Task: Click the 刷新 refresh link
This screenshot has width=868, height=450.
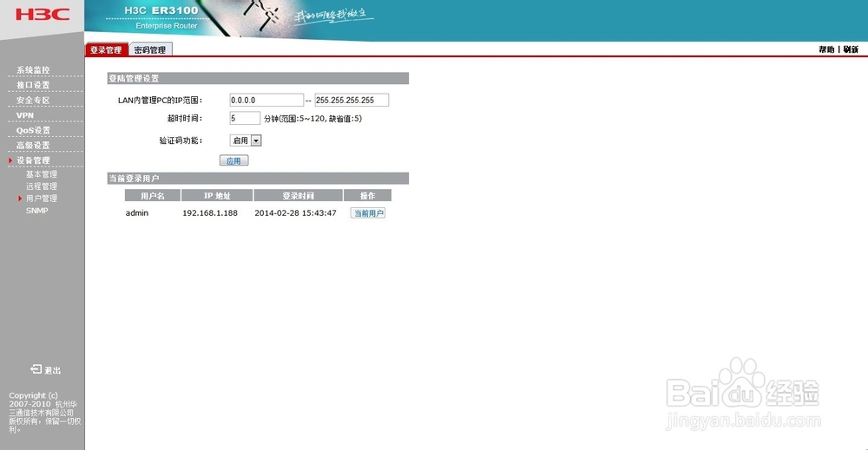Action: [851, 49]
